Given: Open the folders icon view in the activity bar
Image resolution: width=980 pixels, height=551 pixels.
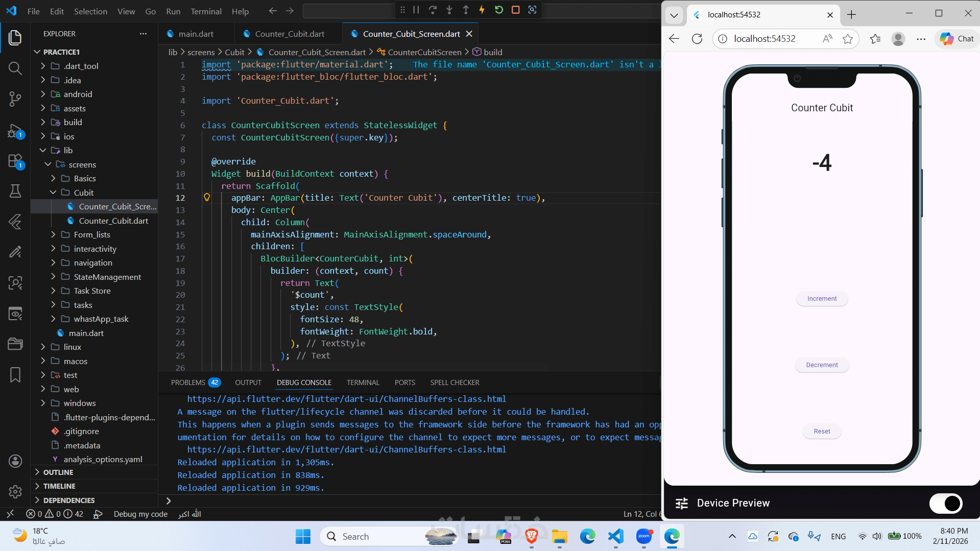Looking at the screenshot, I should pyautogui.click(x=15, y=344).
